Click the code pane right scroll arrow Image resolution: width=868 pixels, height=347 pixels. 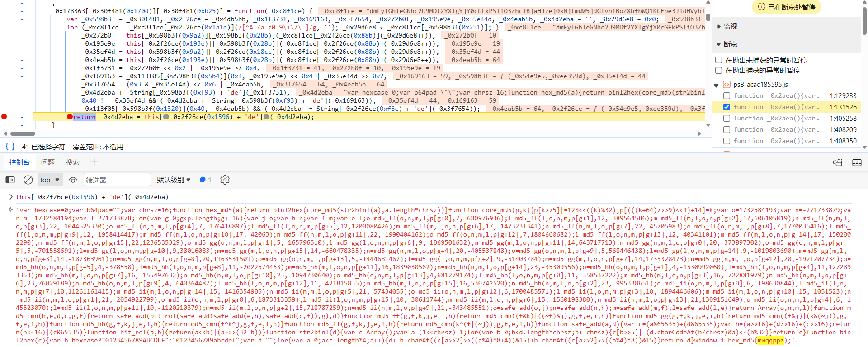699,133
